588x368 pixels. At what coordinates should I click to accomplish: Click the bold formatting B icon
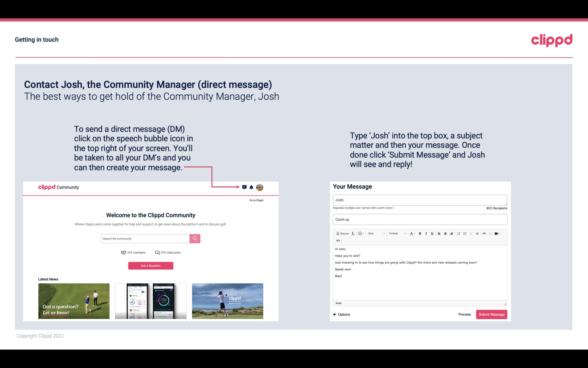pos(420,233)
